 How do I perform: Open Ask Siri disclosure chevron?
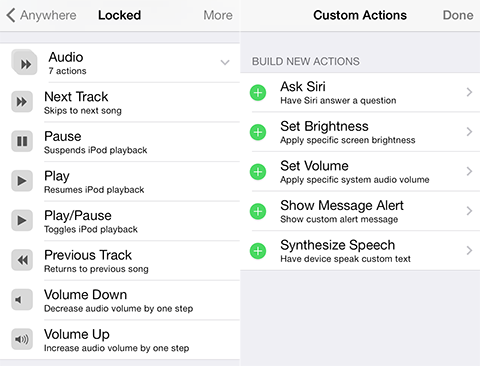click(469, 92)
